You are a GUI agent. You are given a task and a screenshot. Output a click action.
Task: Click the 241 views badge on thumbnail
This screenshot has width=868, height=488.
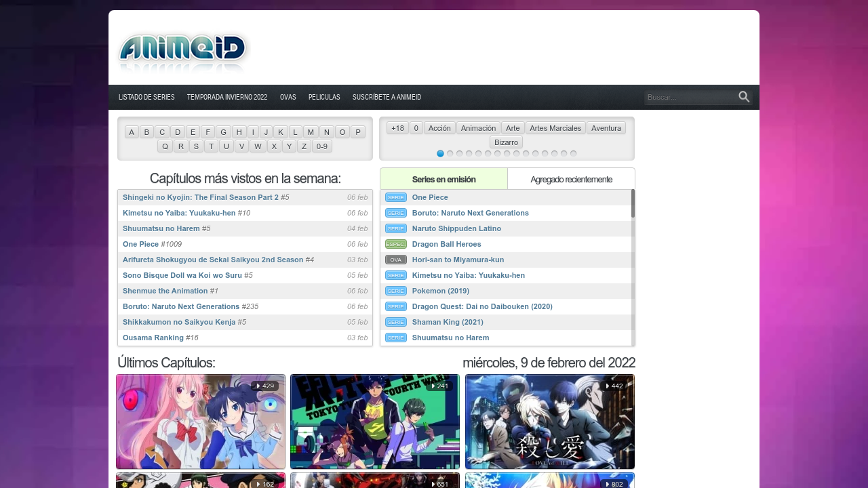click(439, 386)
